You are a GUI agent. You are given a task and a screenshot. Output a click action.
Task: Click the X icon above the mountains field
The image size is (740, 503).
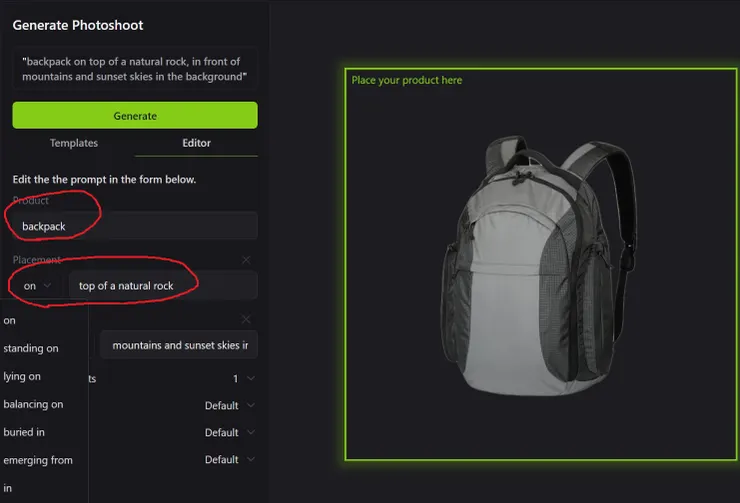[x=246, y=320]
